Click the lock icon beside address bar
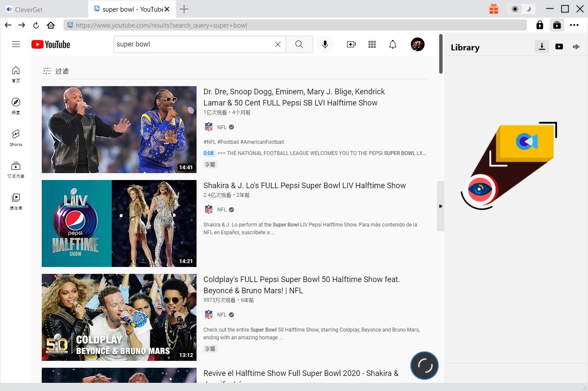 [540, 25]
